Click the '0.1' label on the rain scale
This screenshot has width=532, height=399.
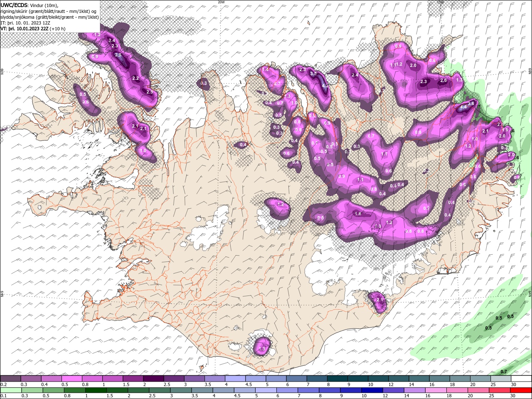click(x=4, y=397)
